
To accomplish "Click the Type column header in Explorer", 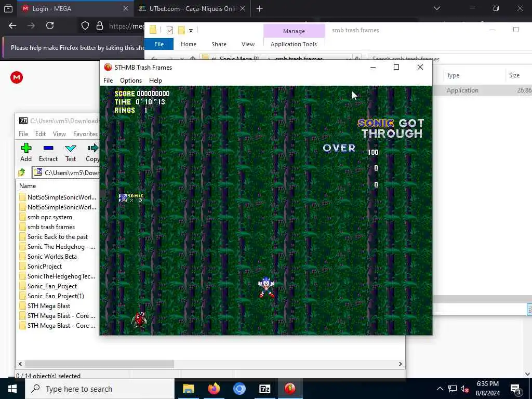I will click(453, 75).
